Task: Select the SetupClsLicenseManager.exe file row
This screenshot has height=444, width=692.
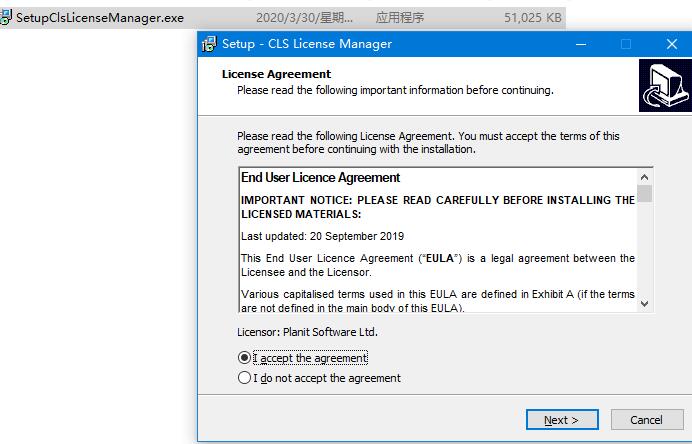Action: pyautogui.click(x=282, y=18)
